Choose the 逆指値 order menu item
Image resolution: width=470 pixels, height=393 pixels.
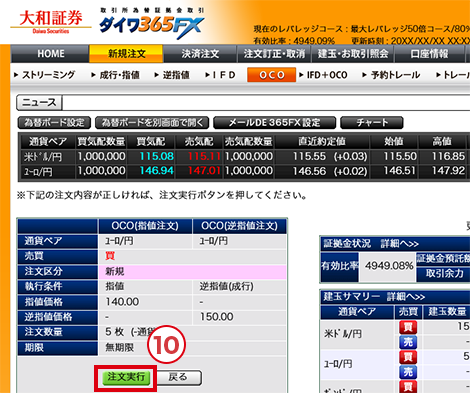[172, 75]
